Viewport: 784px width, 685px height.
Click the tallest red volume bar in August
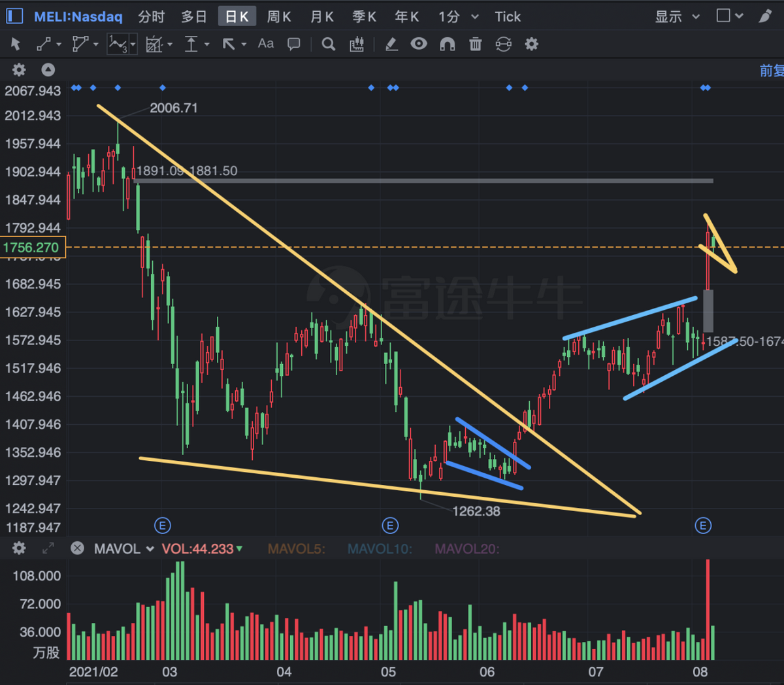click(x=708, y=609)
